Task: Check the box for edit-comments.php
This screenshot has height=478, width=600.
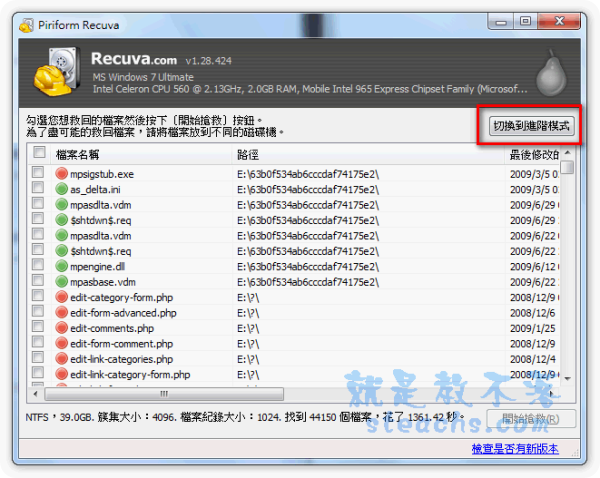Action: point(38,326)
